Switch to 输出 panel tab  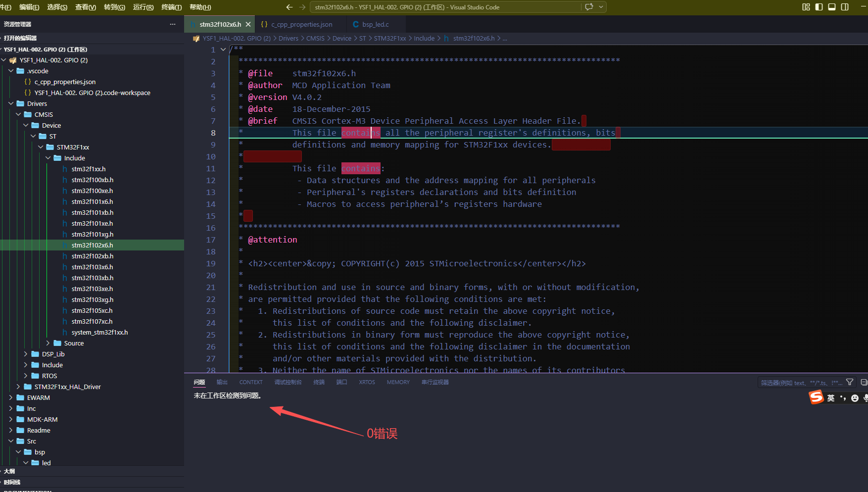[x=222, y=382]
